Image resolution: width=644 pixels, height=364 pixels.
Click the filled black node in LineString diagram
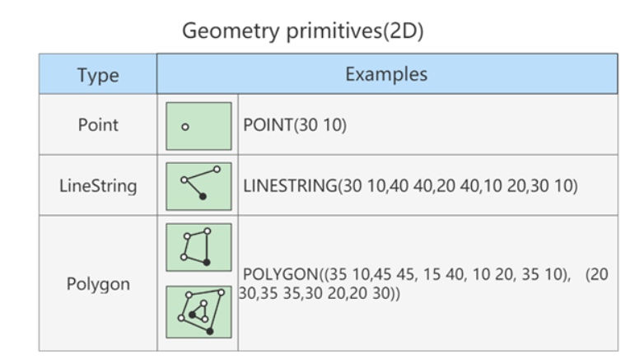coord(203,196)
